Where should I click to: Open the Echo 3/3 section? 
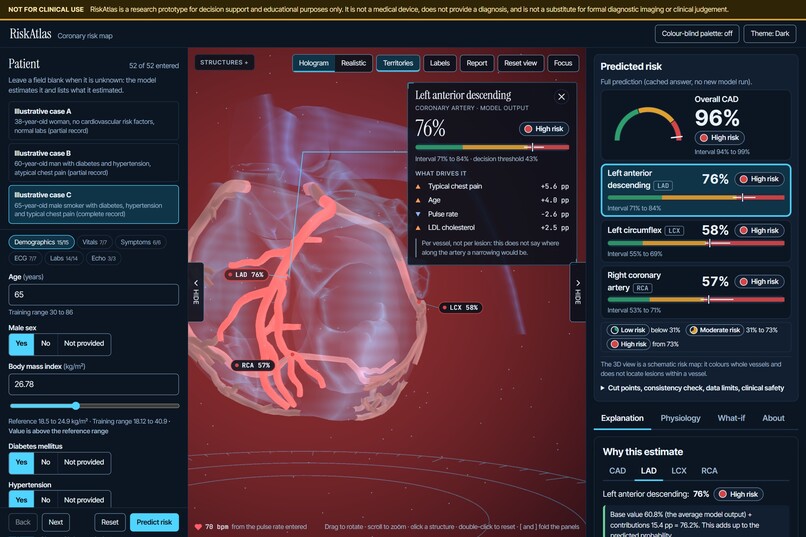(103, 258)
